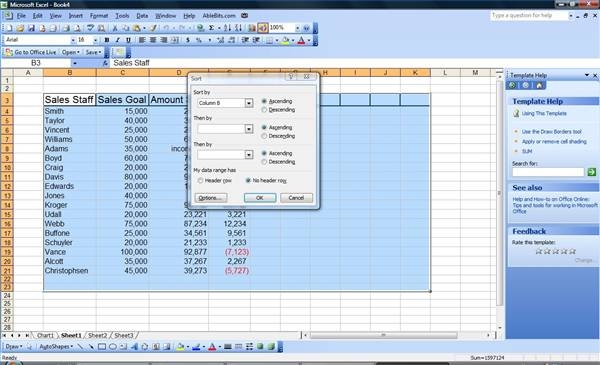Open the File menu
This screenshot has height=365, width=600.
click(x=21, y=16)
